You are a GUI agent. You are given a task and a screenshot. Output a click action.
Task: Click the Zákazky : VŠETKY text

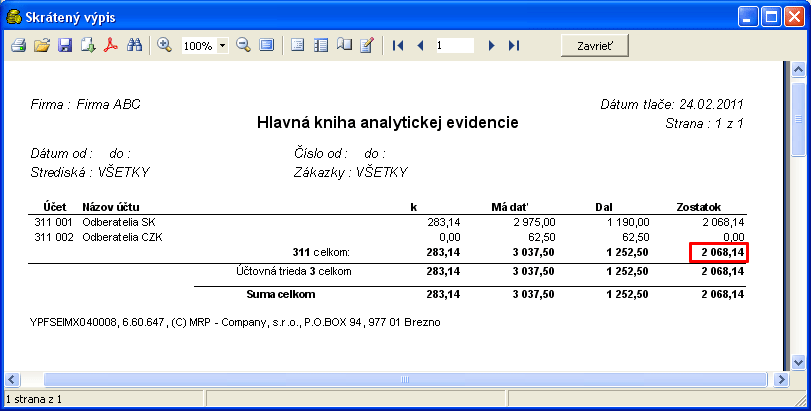tap(351, 172)
